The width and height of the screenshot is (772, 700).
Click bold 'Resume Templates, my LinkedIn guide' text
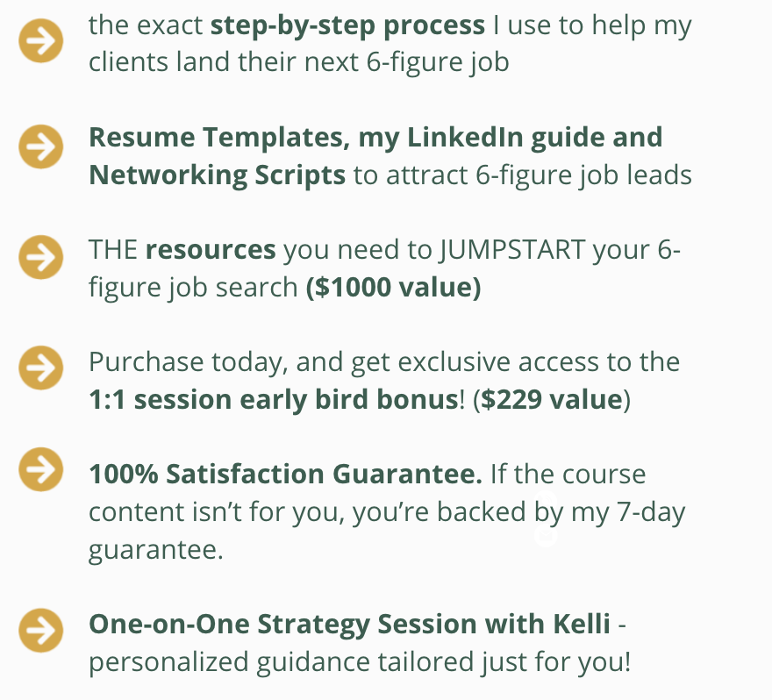(375, 137)
